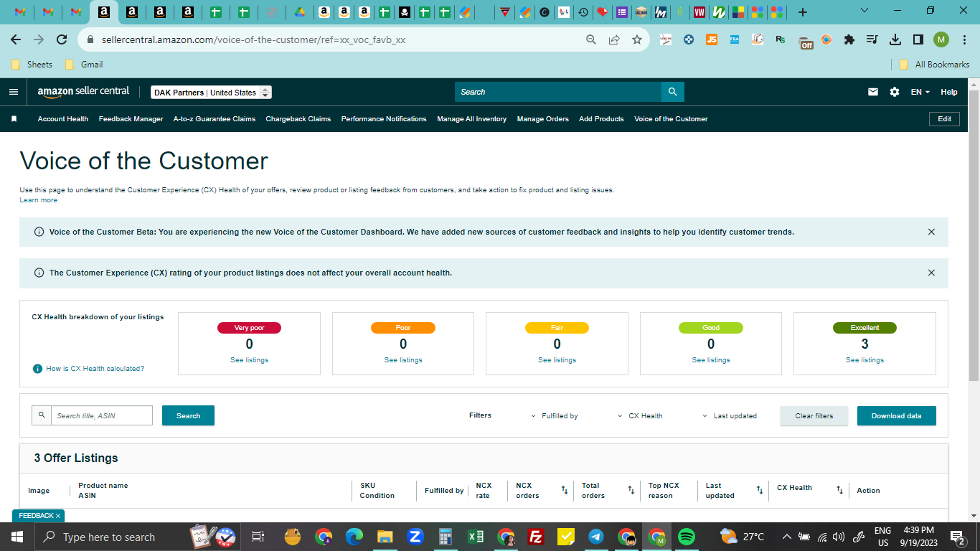
Task: Expand the CX Health filter
Action: click(x=640, y=416)
